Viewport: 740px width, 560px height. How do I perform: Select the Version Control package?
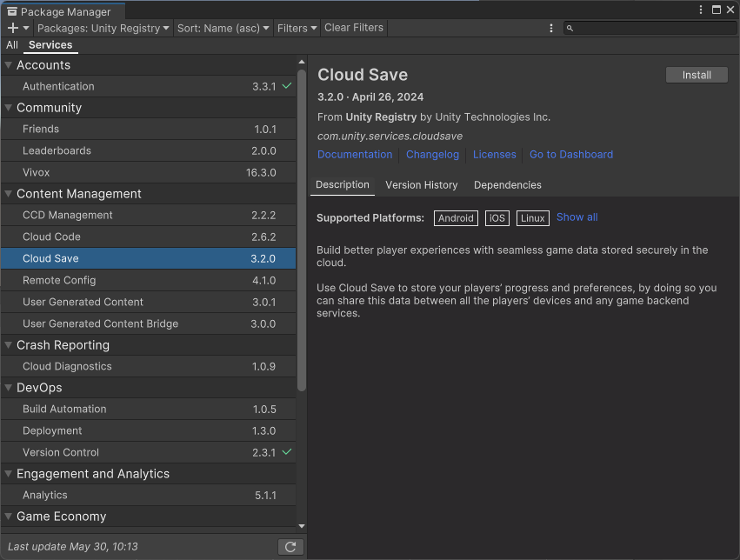point(148,452)
